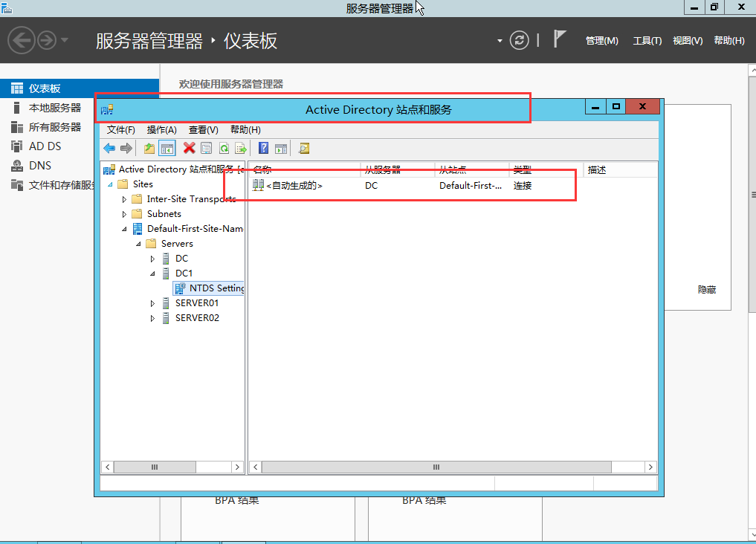Viewport: 756px width, 544px height.
Task: Click the green Refresh toolbar icon
Action: coord(224,149)
